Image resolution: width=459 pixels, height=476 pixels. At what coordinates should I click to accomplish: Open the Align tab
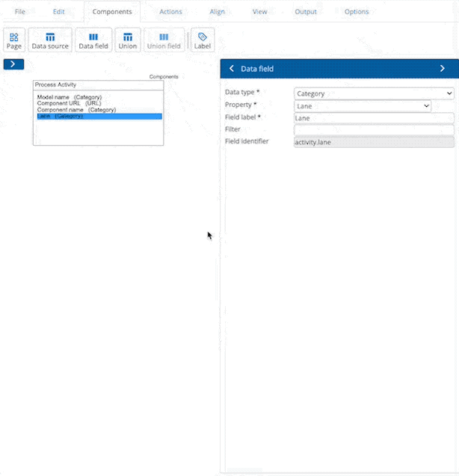[x=217, y=12]
